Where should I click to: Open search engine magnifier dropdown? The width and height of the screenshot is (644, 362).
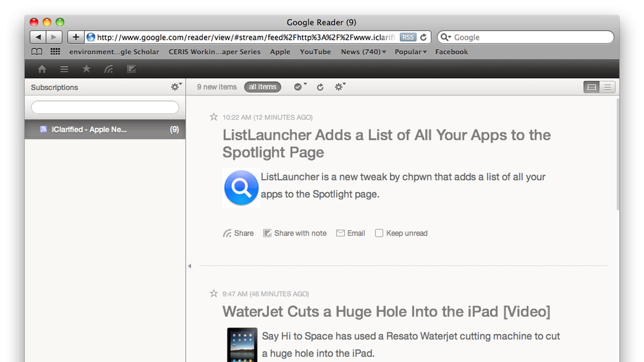point(446,37)
